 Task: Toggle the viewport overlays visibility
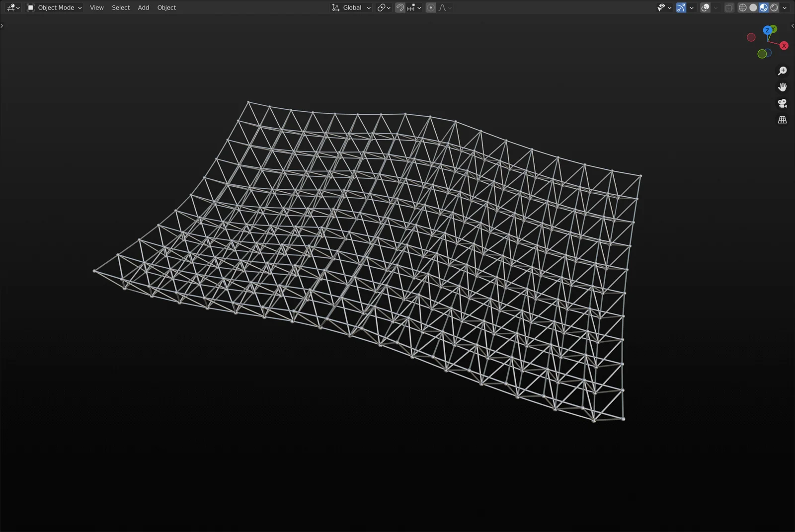tap(706, 7)
